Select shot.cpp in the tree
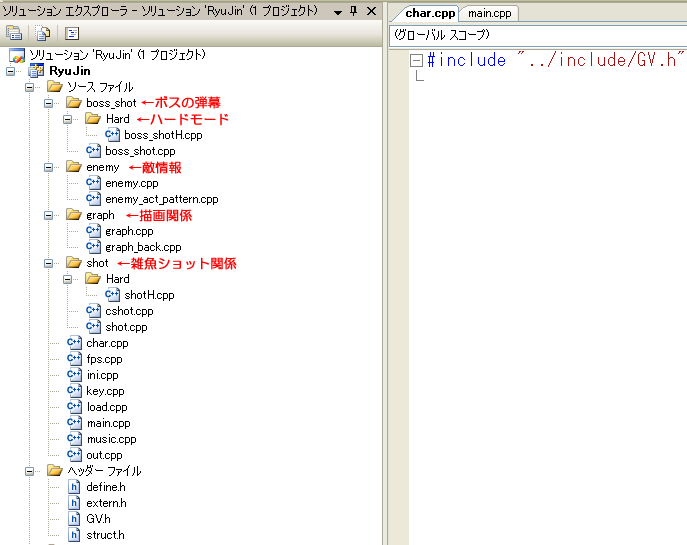Viewport: 687px width, 545px height. point(126,327)
